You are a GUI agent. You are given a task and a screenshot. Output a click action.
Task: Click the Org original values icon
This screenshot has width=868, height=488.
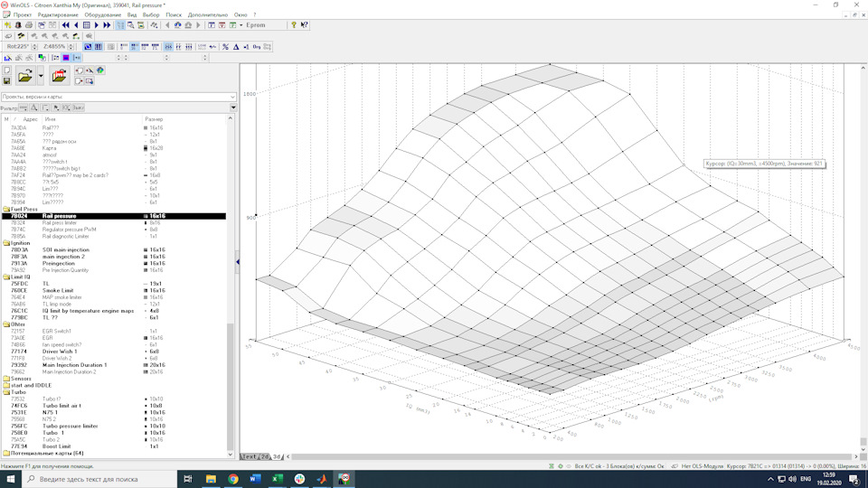tap(256, 47)
